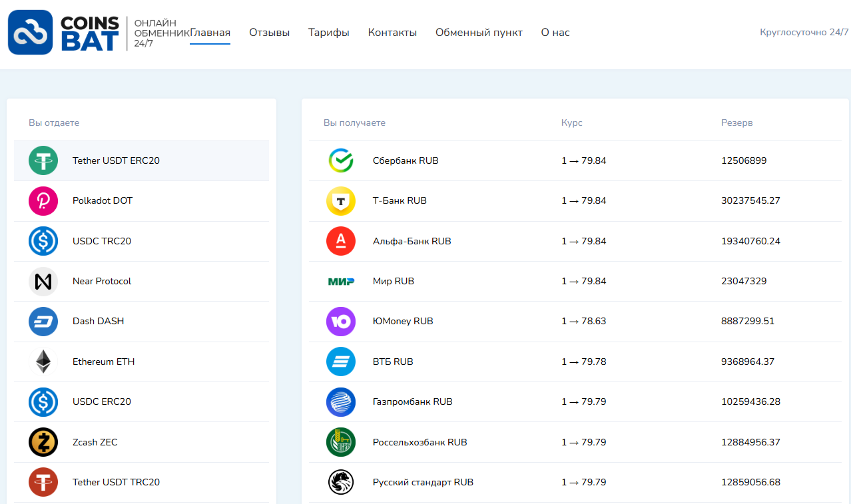Click the Т-Банк yellow shield icon

341,201
